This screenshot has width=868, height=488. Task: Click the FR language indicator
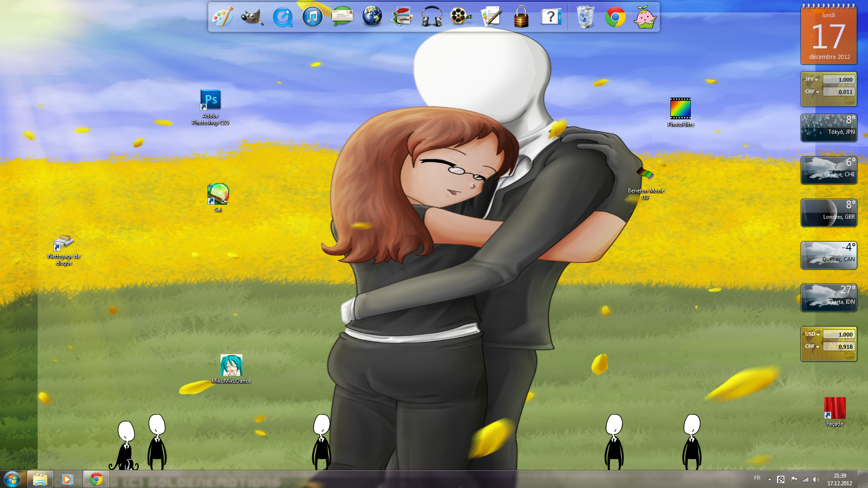[x=757, y=478]
